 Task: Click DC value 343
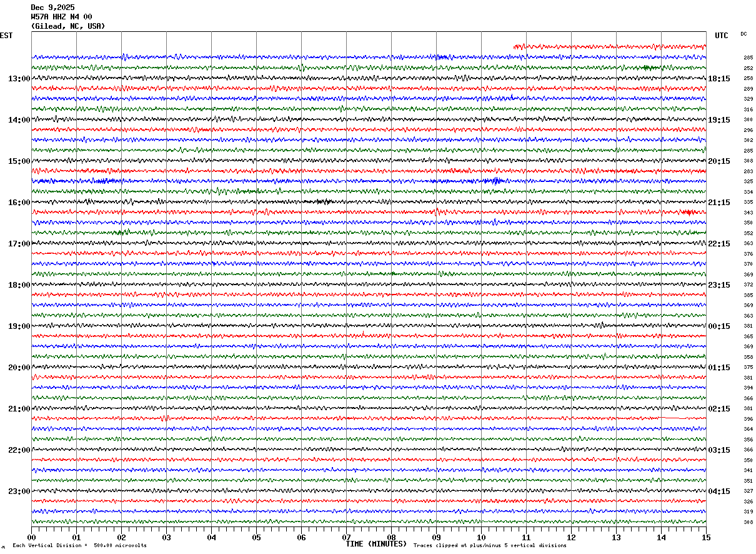pos(748,213)
